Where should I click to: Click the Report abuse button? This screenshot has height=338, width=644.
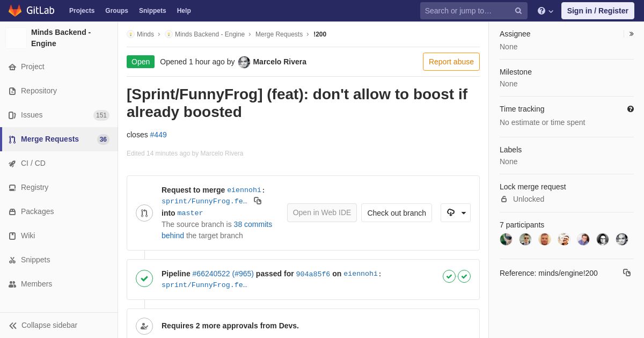coord(451,62)
